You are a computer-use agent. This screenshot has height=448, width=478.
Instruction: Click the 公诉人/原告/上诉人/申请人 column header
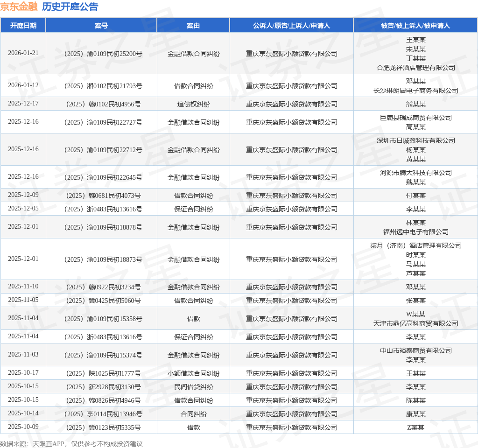[291, 26]
